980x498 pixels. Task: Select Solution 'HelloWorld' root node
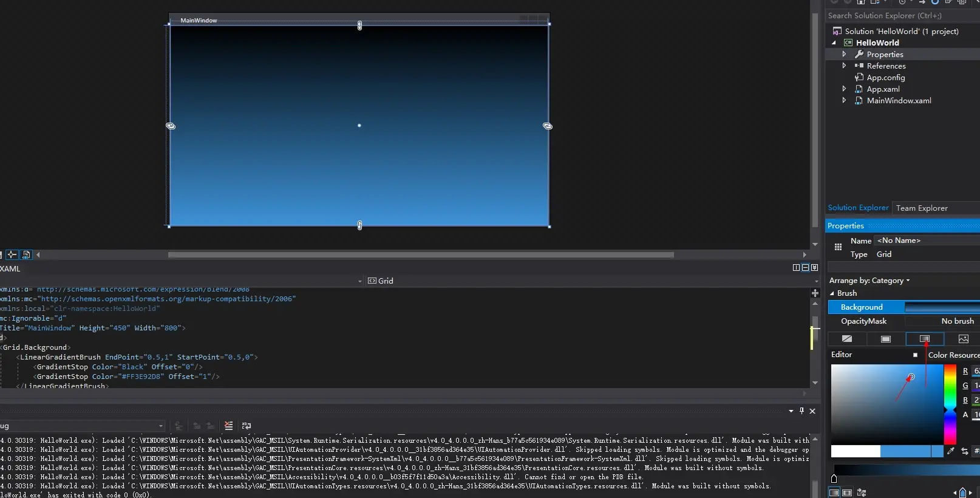click(902, 32)
